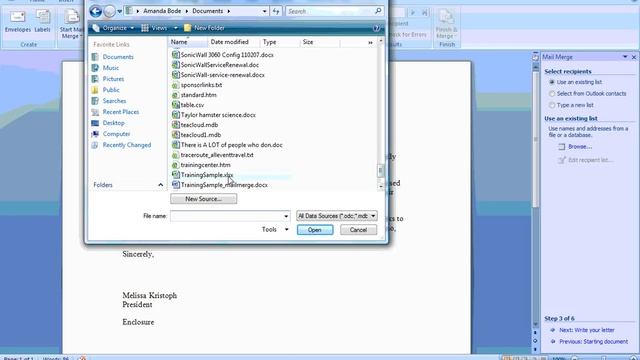Sort by Name column header
640x360 pixels.
tap(188, 42)
